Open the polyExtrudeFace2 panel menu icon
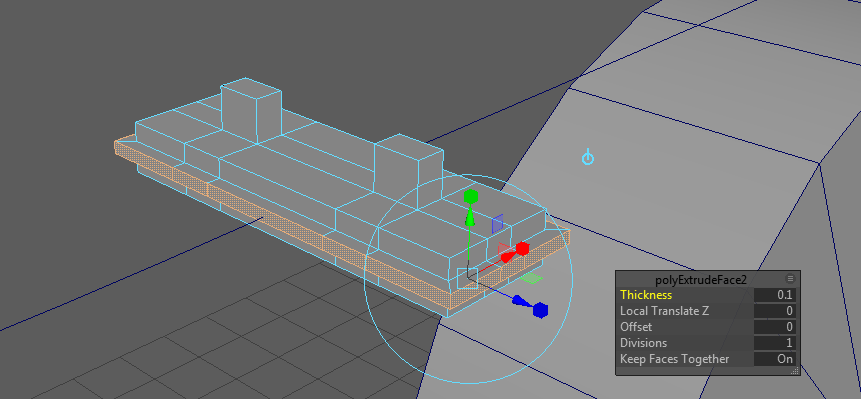Screen dimensions: 861x399 point(790,279)
